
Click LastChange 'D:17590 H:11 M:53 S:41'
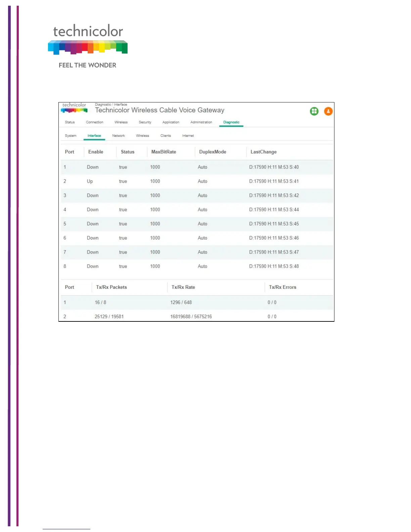pyautogui.click(x=274, y=181)
